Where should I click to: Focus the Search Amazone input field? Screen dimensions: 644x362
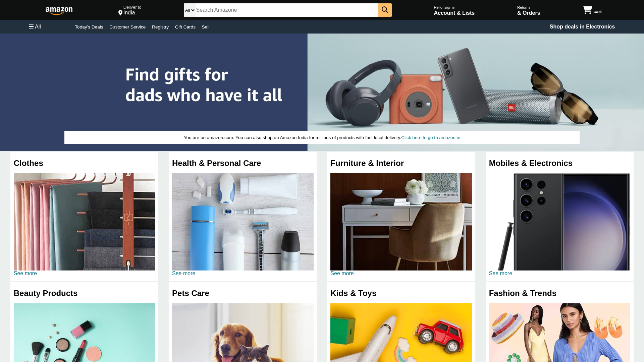click(287, 10)
